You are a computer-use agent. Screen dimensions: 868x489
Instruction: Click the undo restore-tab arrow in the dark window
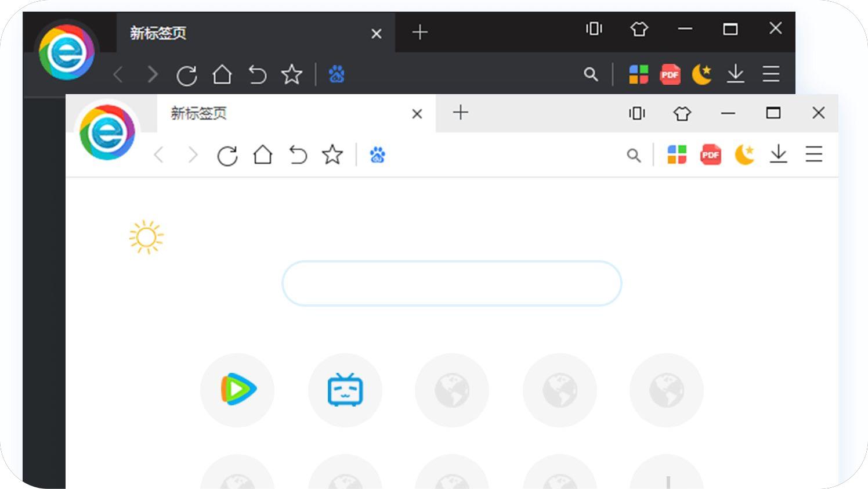point(257,75)
